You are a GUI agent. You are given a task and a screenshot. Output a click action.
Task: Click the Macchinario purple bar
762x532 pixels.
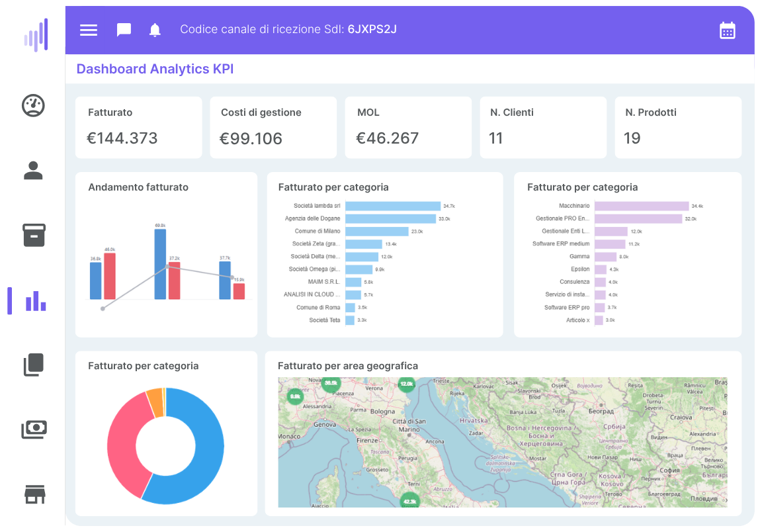click(642, 206)
